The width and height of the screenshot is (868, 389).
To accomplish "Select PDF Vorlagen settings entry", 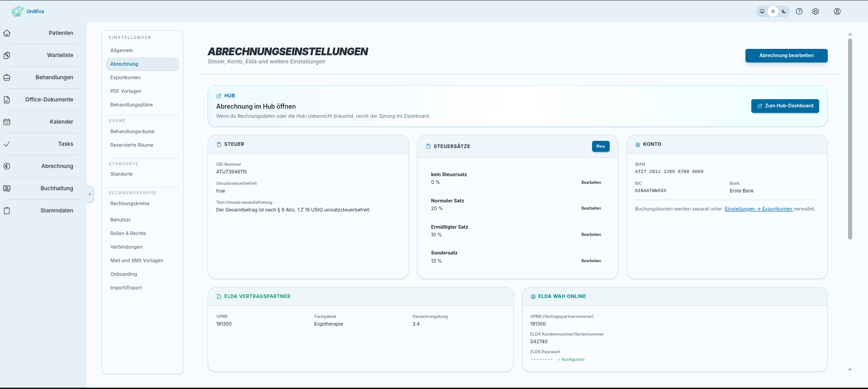I will pyautogui.click(x=142, y=91).
